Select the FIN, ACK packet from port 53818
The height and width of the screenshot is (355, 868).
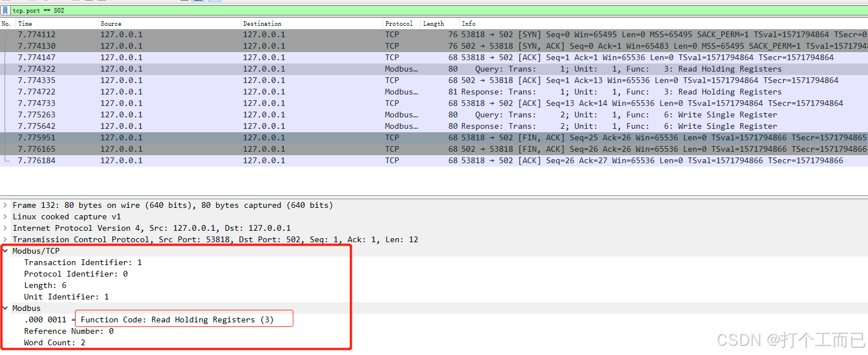pyautogui.click(x=229, y=137)
